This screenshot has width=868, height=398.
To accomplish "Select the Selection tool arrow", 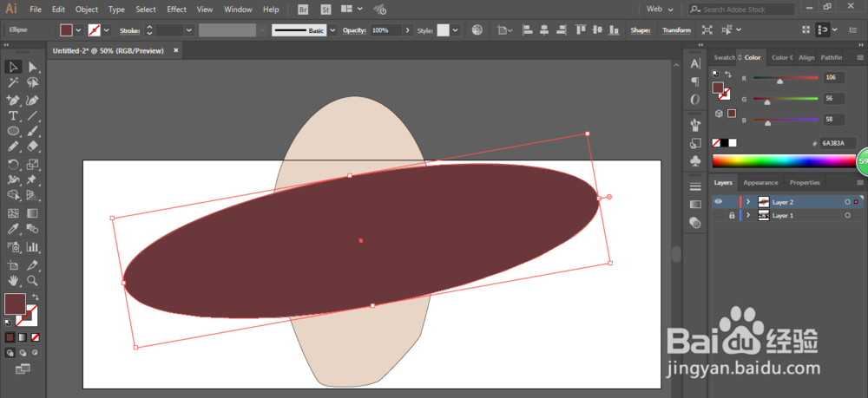I will [13, 67].
